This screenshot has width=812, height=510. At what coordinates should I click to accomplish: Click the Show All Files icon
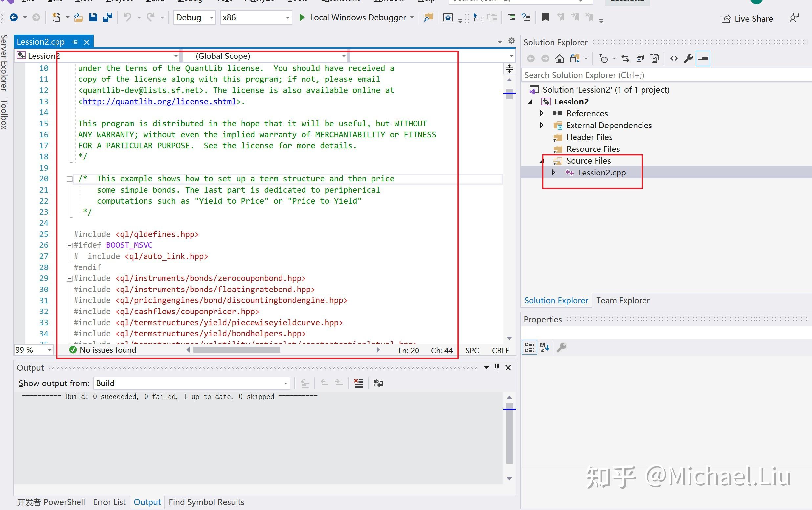point(654,59)
